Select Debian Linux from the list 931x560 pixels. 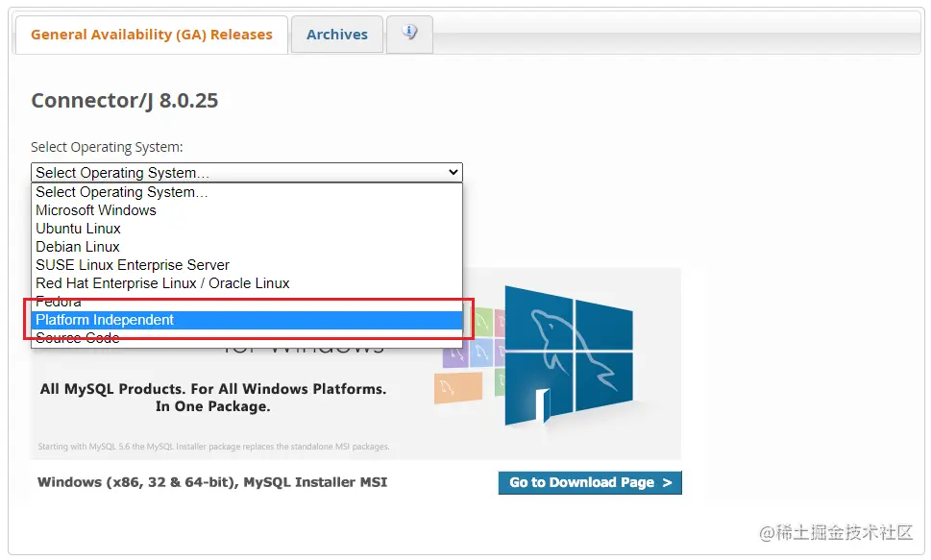point(246,247)
